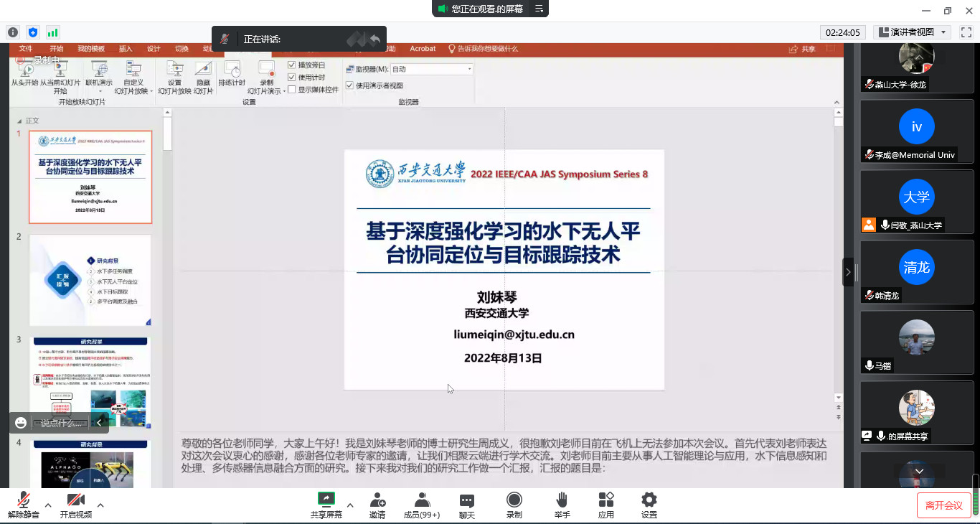Viewport: 980px width, 524px height.
Task: Select slide 2 thumbnail in the panel
Action: tap(90, 280)
